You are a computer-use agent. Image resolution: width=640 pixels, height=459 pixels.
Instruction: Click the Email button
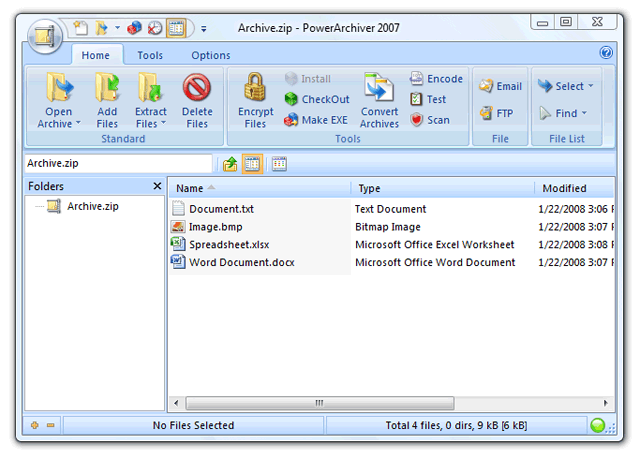tap(500, 86)
